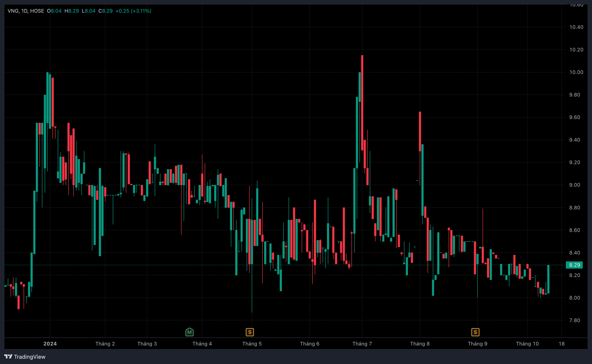This screenshot has height=364, width=592.
Task: Click the Tháng 3 time axis label
Action: tap(147, 343)
